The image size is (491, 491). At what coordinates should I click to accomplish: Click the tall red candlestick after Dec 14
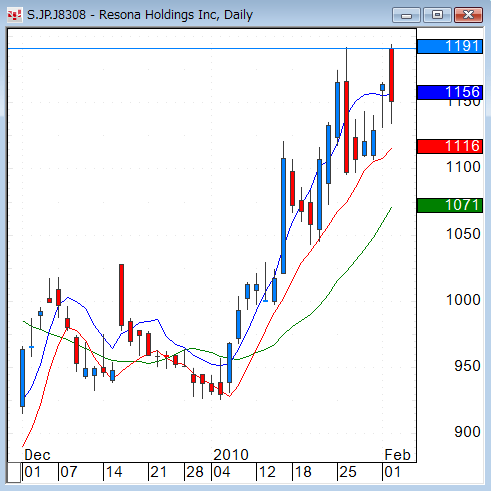tap(121, 295)
